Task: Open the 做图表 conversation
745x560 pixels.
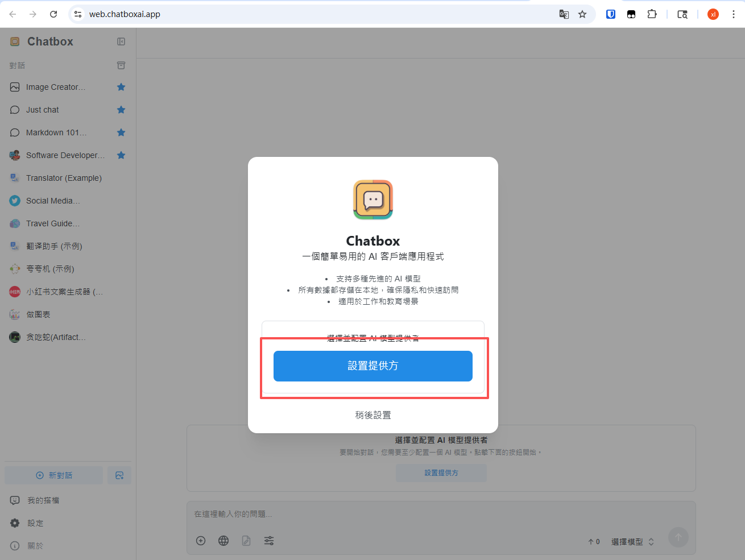Action: click(x=68, y=314)
